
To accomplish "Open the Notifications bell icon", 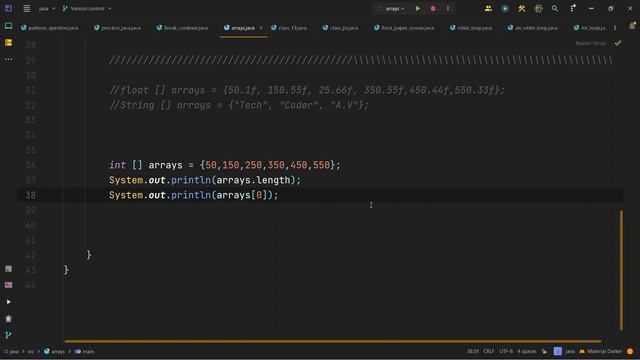I will (x=632, y=26).
